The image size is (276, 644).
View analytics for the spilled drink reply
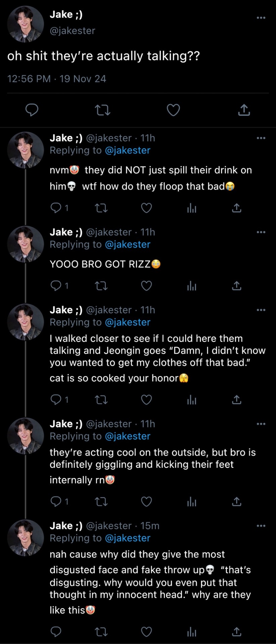tap(192, 208)
